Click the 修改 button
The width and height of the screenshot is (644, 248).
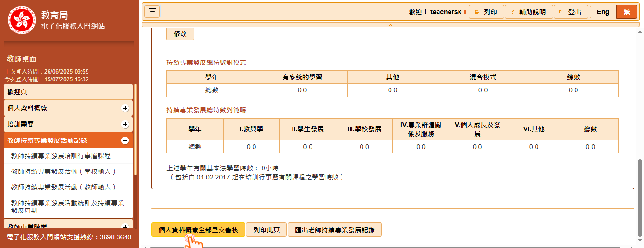click(x=180, y=34)
